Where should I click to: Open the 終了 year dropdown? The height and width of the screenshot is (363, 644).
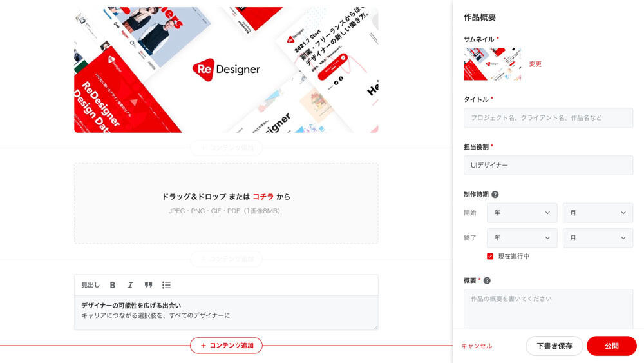(522, 238)
